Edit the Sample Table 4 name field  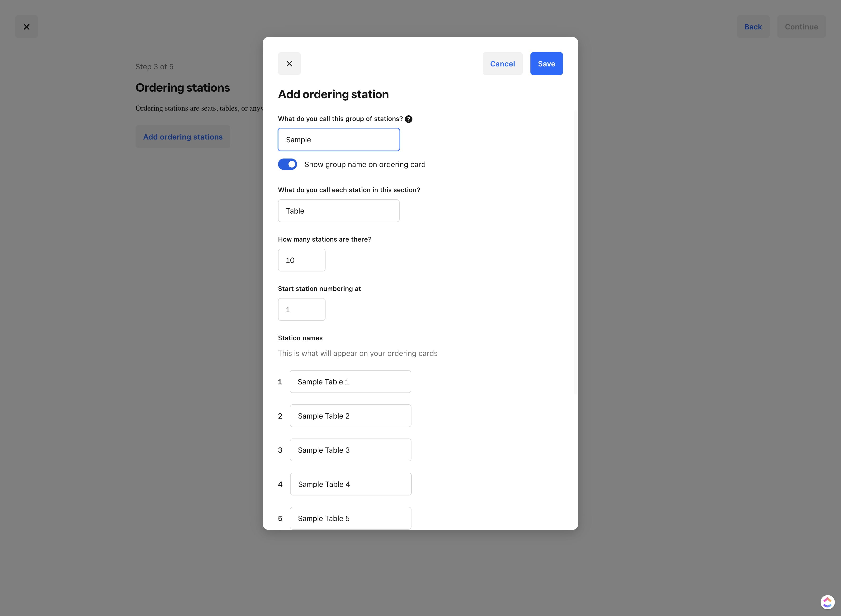[351, 484]
